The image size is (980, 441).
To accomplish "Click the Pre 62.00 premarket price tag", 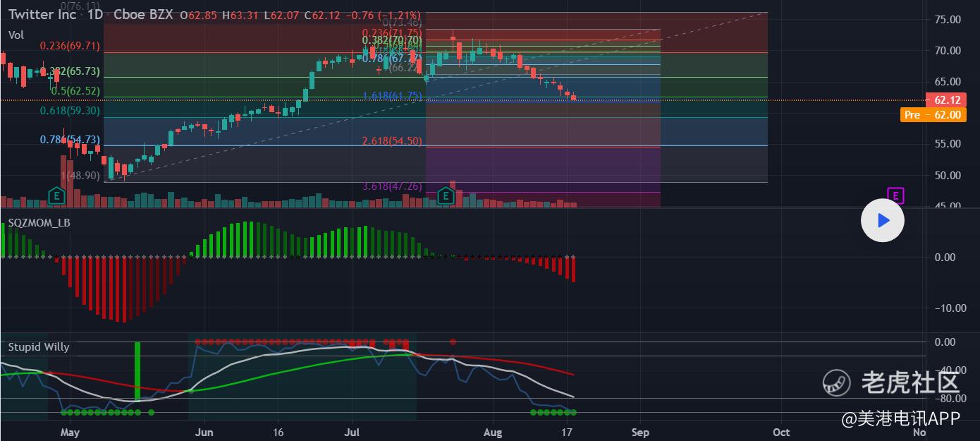I will point(933,114).
